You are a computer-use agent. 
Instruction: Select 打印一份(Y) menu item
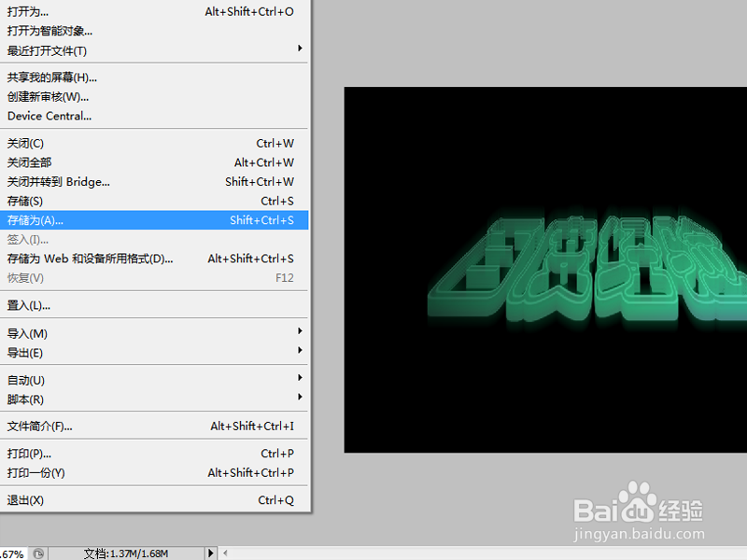click(154, 473)
